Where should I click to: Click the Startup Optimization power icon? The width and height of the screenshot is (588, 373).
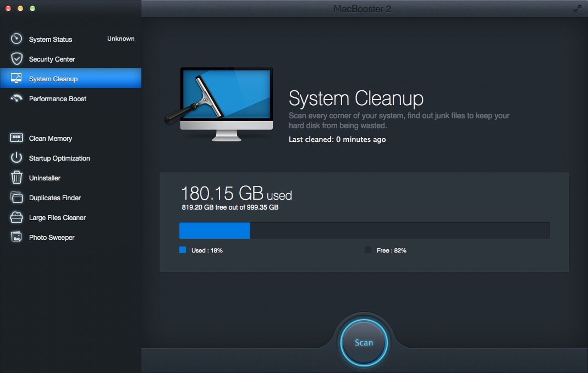pyautogui.click(x=17, y=158)
